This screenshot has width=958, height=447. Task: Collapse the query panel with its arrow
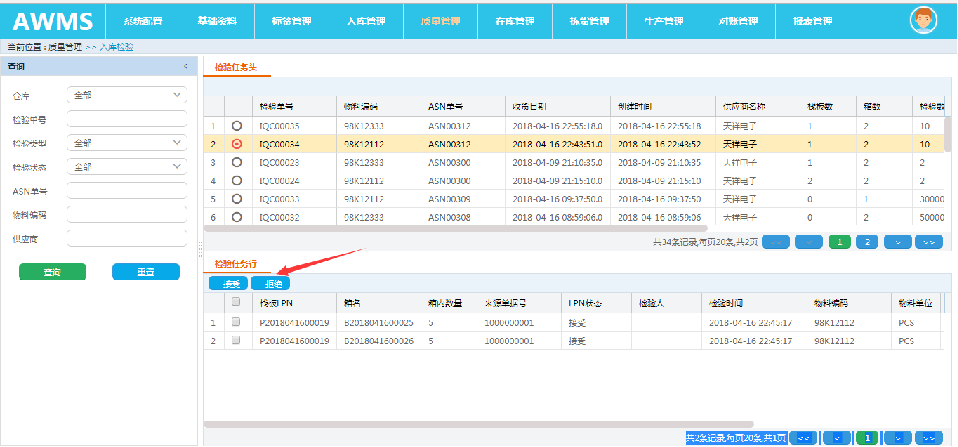(x=185, y=67)
